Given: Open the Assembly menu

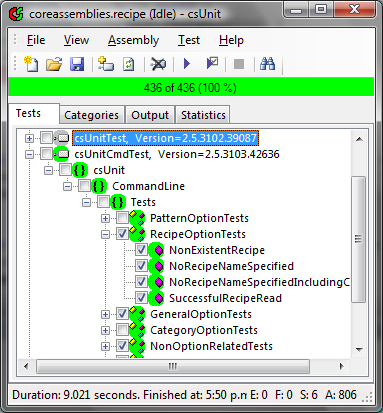Looking at the screenshot, I should 133,40.
